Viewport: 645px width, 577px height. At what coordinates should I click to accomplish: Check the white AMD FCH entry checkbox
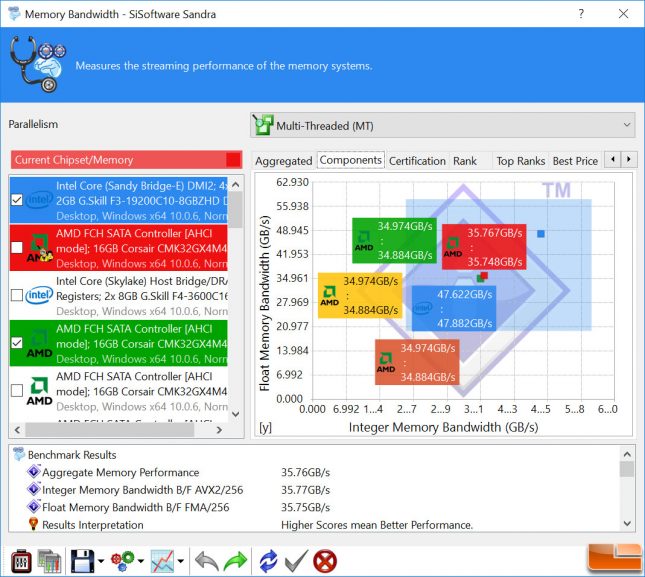coord(17,390)
